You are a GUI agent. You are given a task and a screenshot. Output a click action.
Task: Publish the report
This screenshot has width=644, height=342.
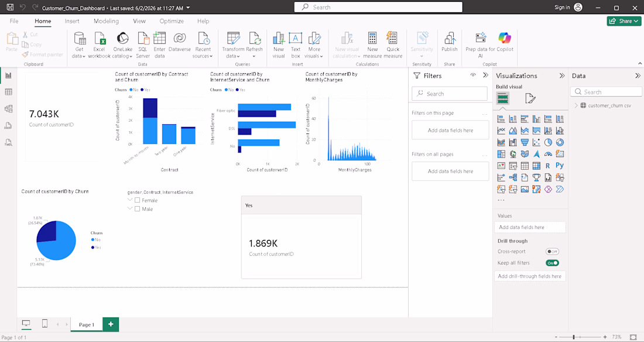[x=449, y=42]
